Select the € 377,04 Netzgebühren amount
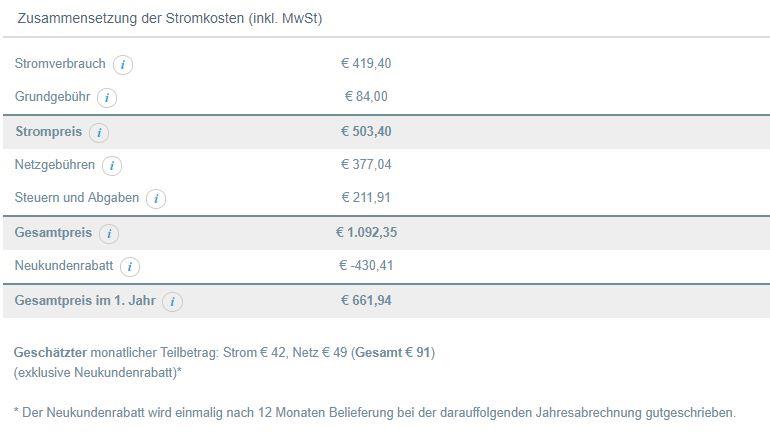Viewport: 770px width, 439px height. (x=366, y=165)
